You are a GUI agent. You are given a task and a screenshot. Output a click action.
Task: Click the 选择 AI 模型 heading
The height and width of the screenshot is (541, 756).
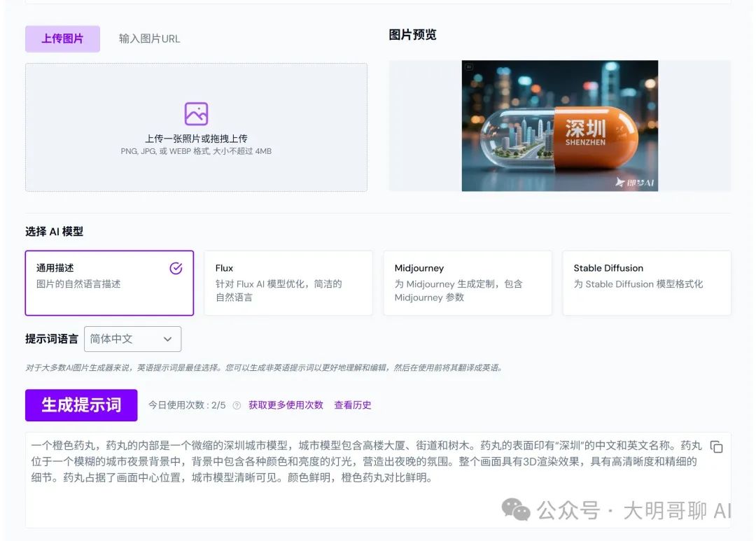54,232
